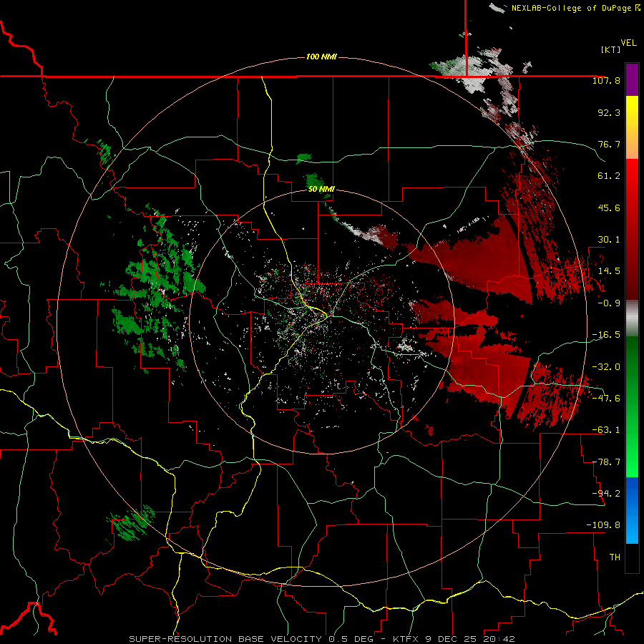Pick the purple segment of velocity color bar
Screen dimensions: 644x644
(632, 79)
